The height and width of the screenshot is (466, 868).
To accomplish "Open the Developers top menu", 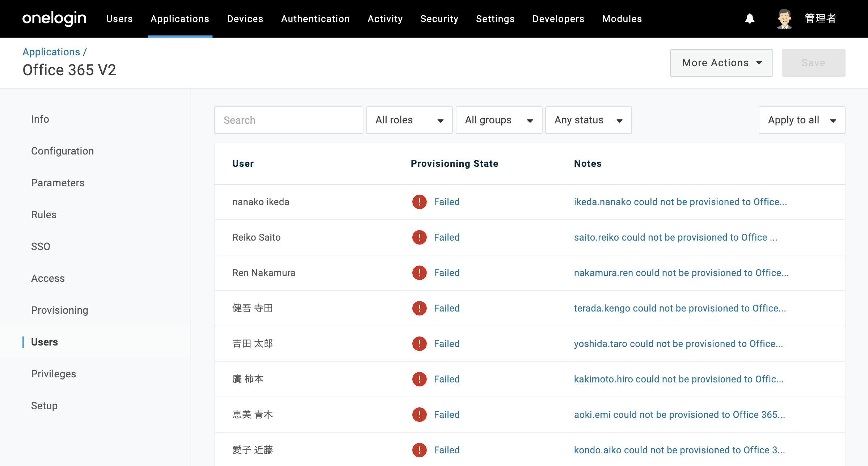I will (559, 19).
